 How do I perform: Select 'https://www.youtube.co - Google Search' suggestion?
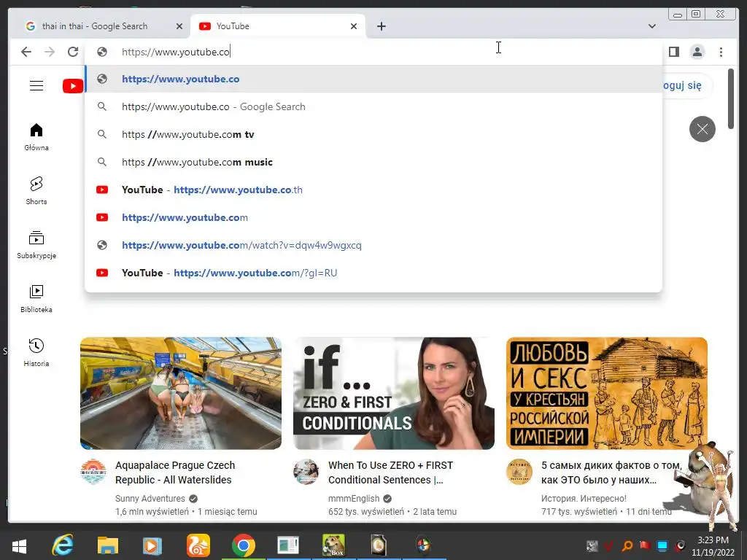pos(373,106)
